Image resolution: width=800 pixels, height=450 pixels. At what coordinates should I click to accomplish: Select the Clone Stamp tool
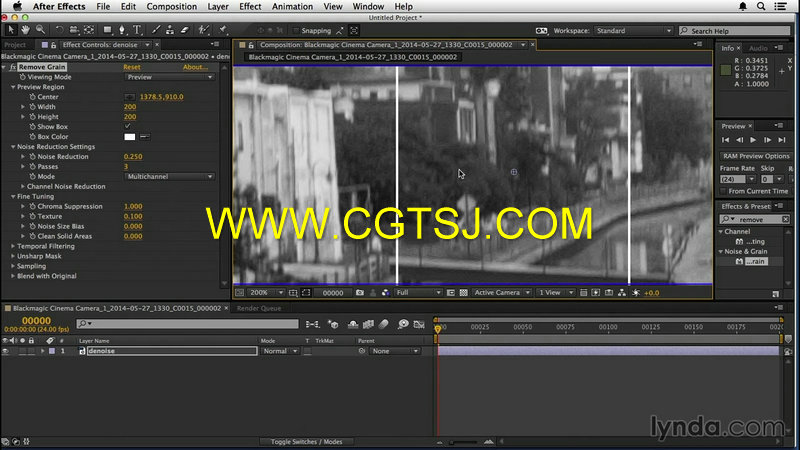pyautogui.click(x=170, y=30)
